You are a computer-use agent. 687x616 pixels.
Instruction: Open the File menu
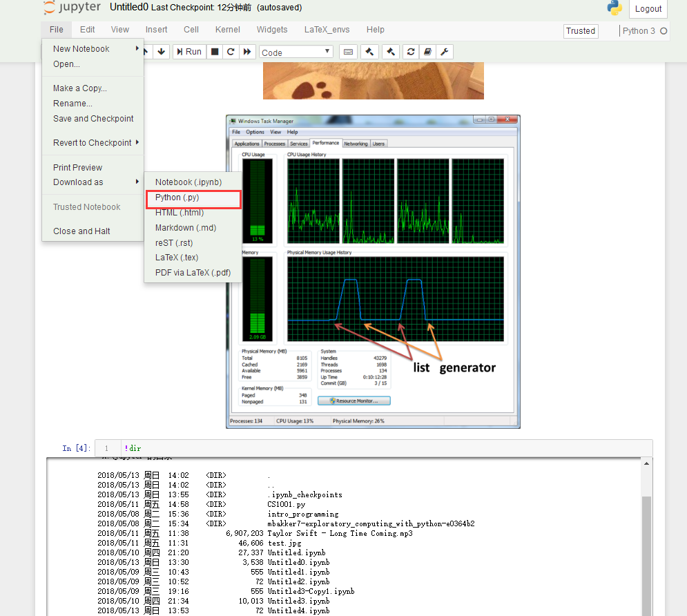(56, 30)
